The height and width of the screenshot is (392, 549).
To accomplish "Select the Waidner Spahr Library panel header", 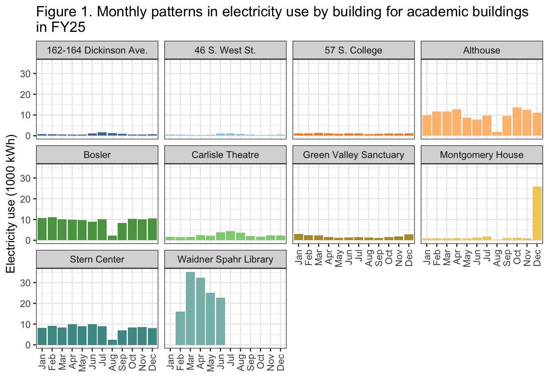I will 225,259.
